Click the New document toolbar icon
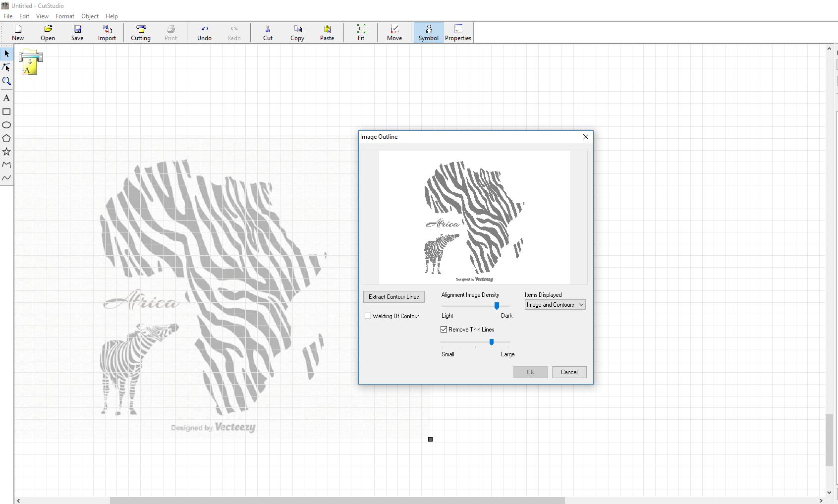This screenshot has height=504, width=838. click(18, 33)
